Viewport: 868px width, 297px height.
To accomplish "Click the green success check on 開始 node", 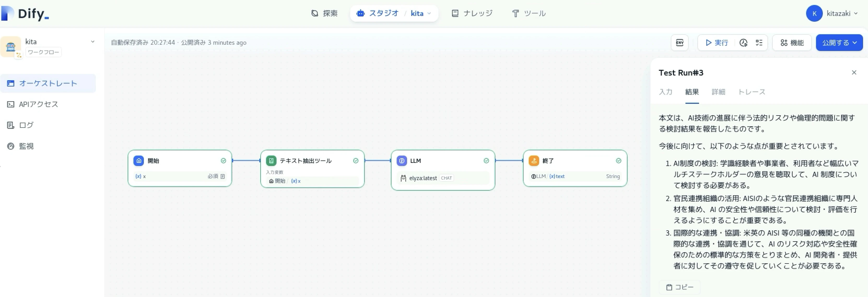I will (x=224, y=161).
